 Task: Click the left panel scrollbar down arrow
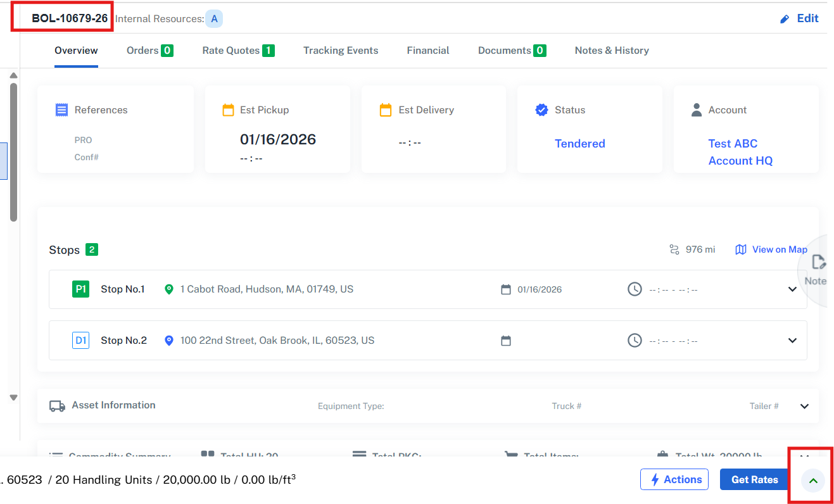pyautogui.click(x=13, y=398)
